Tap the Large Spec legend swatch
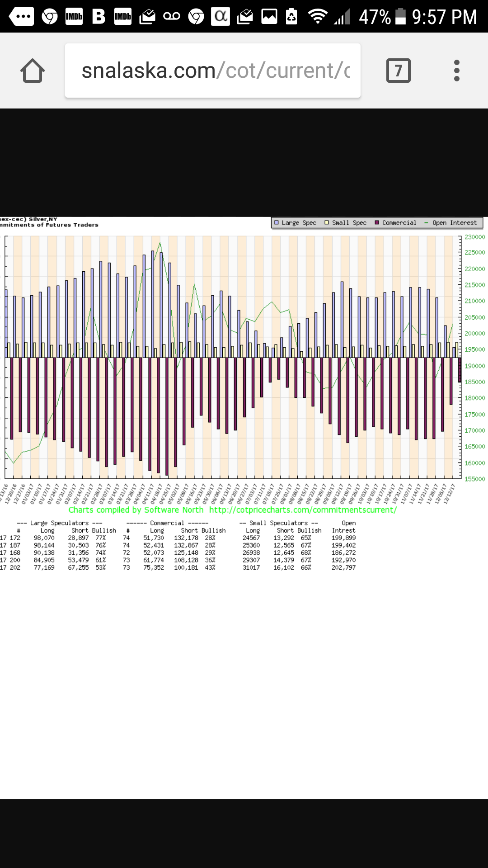This screenshot has width=488, height=868. click(277, 223)
